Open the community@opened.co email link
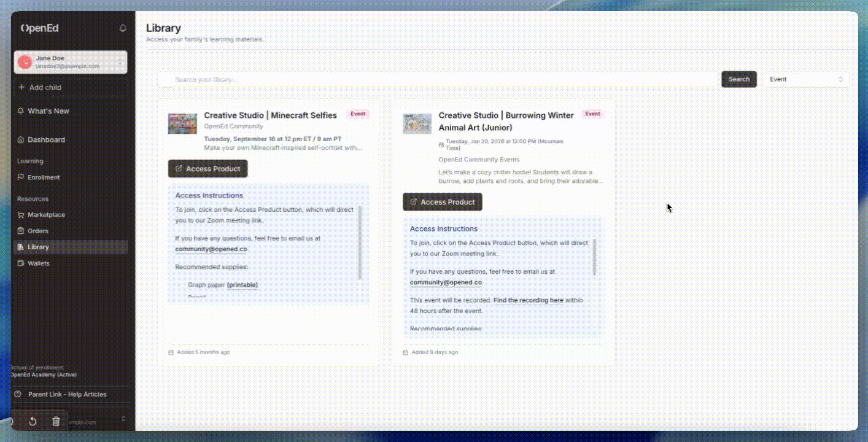Screen dimensions: 868x442 (211, 249)
